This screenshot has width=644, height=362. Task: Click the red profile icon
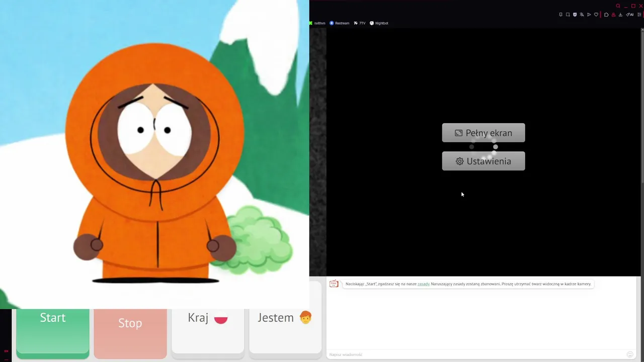click(x=613, y=15)
